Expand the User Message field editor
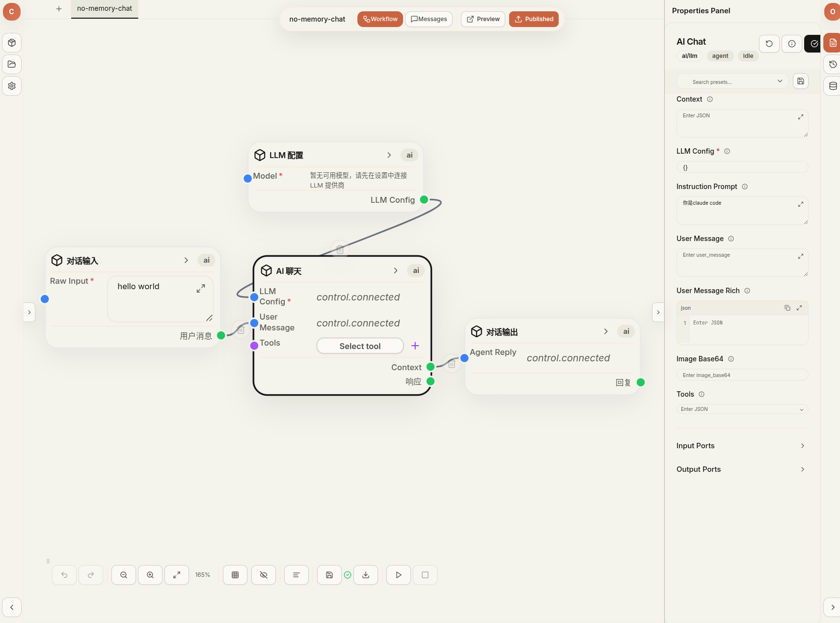Viewport: 840px width, 623px height. click(801, 256)
